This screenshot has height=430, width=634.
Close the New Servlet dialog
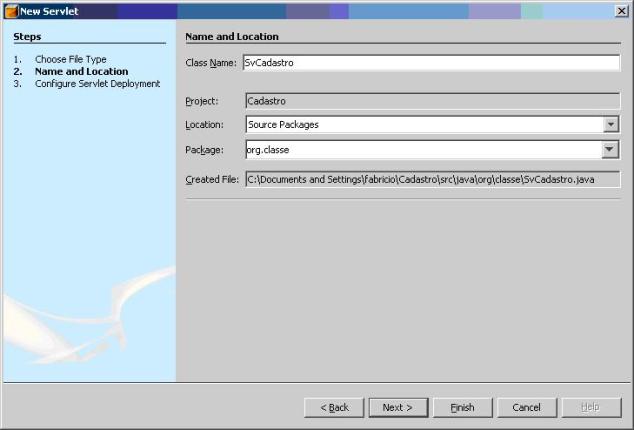621,11
